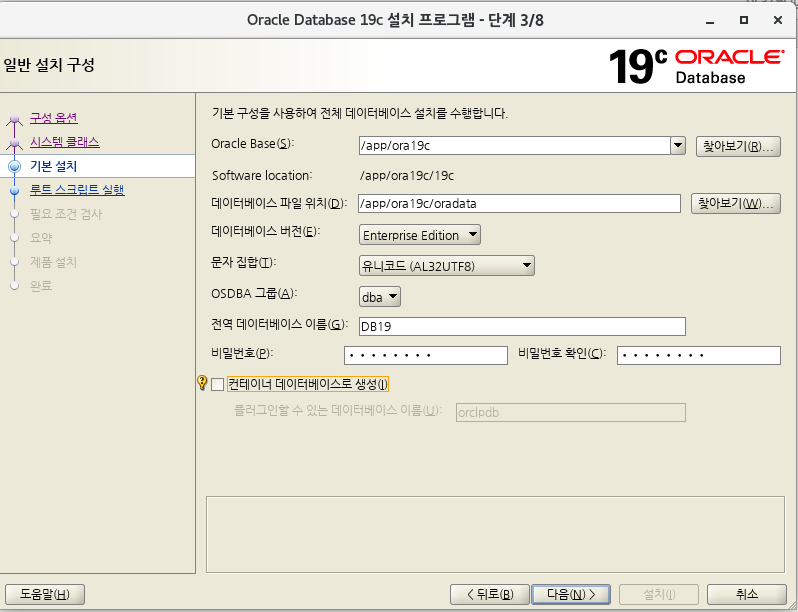Image resolution: width=798 pixels, height=612 pixels.
Task: Click the 구성 옵션 step bullet icon
Action: (15, 120)
